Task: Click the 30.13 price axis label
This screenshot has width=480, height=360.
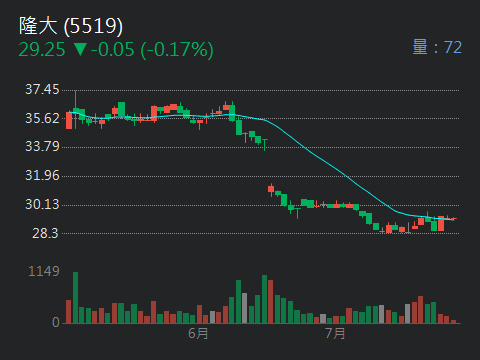Action: tap(42, 204)
